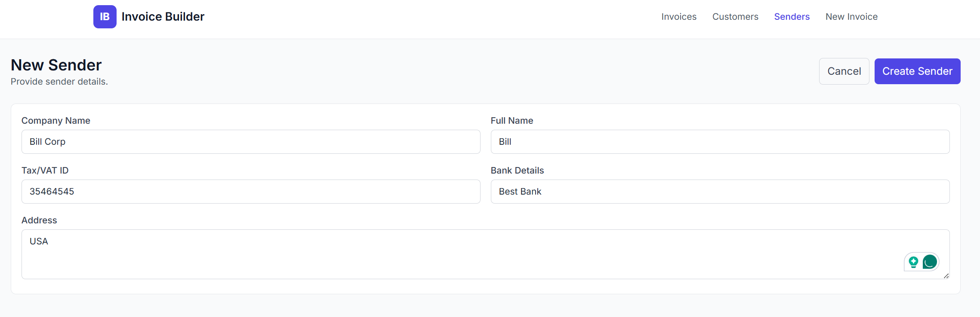The image size is (980, 317).
Task: Focus the Address text area
Action: click(430, 254)
